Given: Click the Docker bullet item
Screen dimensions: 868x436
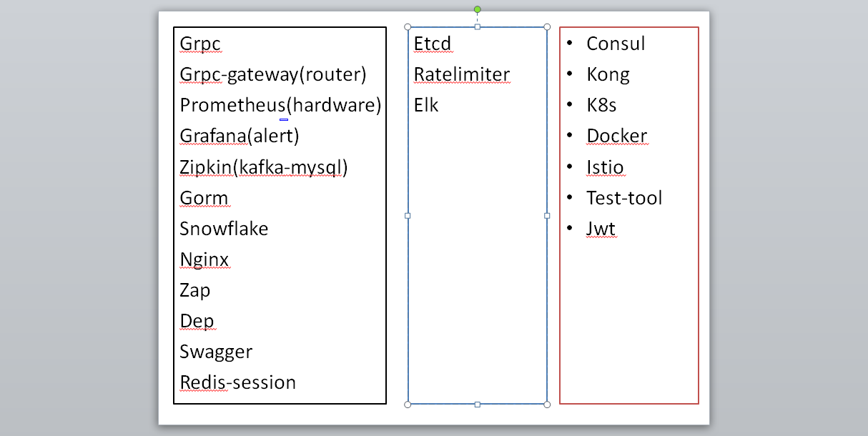Looking at the screenshot, I should tap(616, 136).
